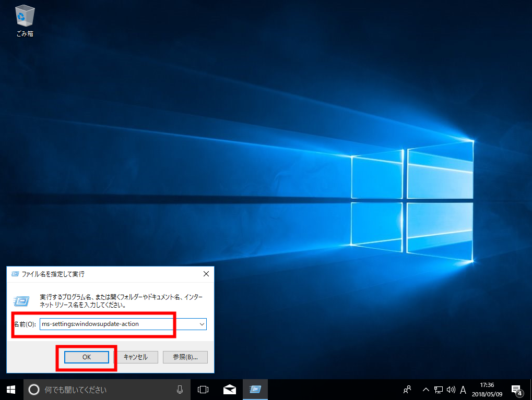The image size is (532, 400).
Task: Activate the Cortana microphone icon
Action: pyautogui.click(x=180, y=390)
